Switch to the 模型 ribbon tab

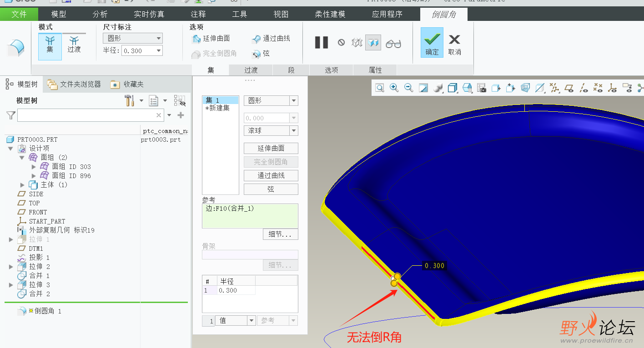[x=59, y=14]
